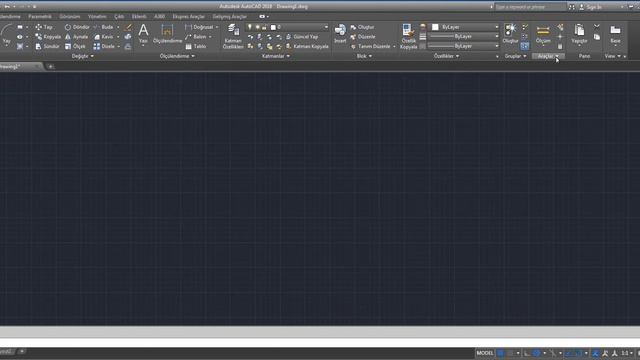
Task: Select the Dizele (Array) tool
Action: click(x=104, y=47)
